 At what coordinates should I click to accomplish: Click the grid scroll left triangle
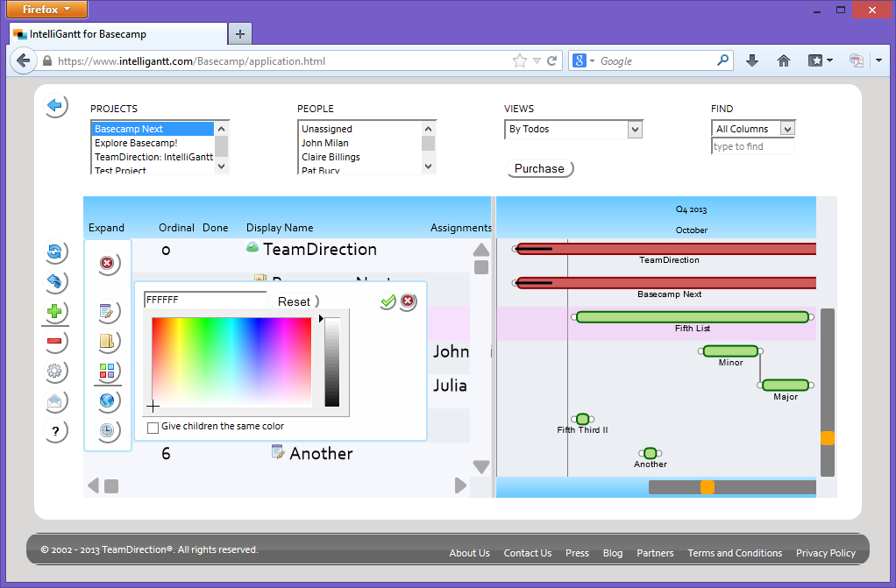click(93, 485)
